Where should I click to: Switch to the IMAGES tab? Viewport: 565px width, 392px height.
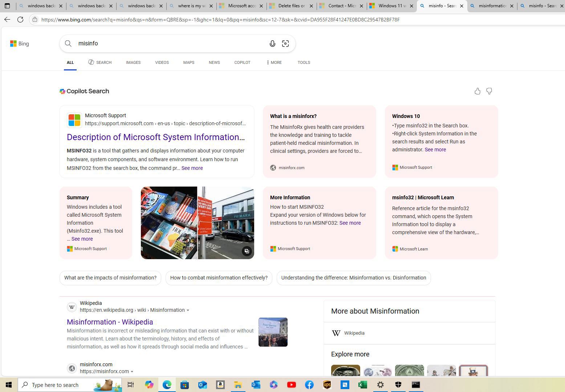coord(133,62)
